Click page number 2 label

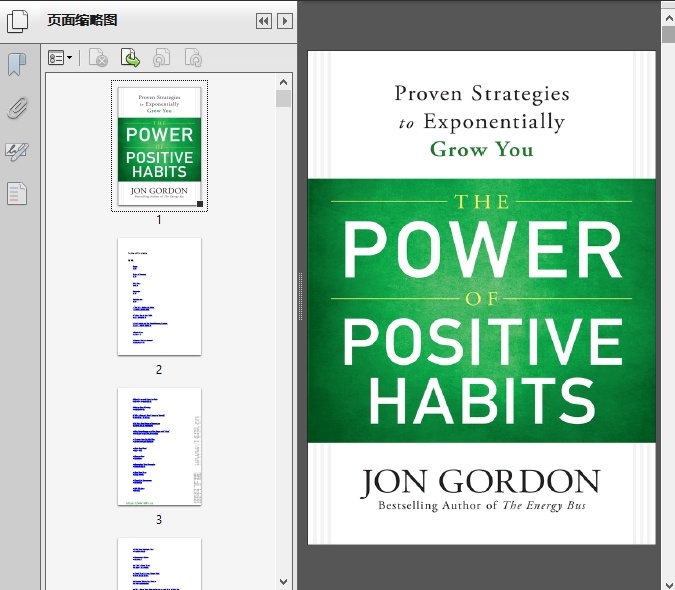(x=159, y=370)
